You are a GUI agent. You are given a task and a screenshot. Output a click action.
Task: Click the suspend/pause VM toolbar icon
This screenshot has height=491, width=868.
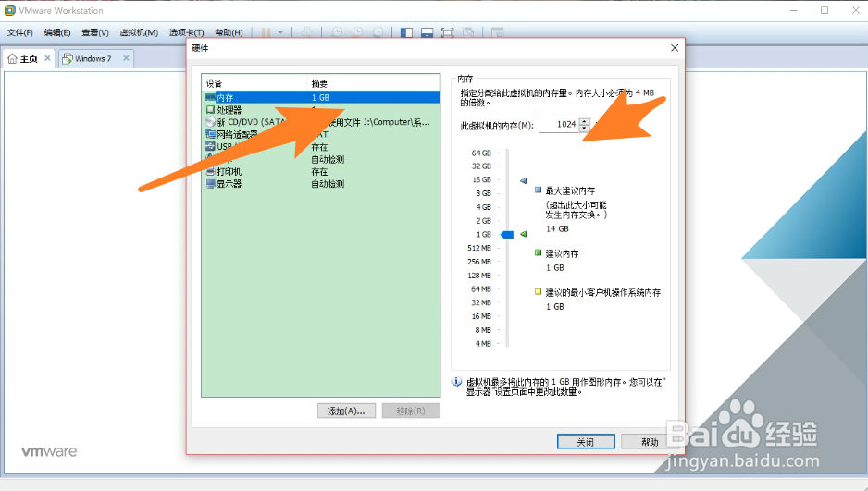tap(266, 32)
